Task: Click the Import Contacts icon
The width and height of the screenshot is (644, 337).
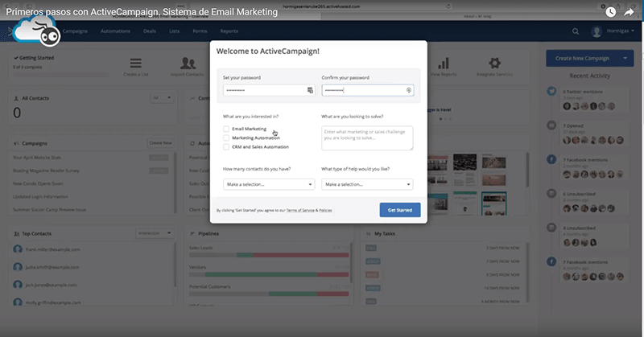Action: pyautogui.click(x=188, y=64)
